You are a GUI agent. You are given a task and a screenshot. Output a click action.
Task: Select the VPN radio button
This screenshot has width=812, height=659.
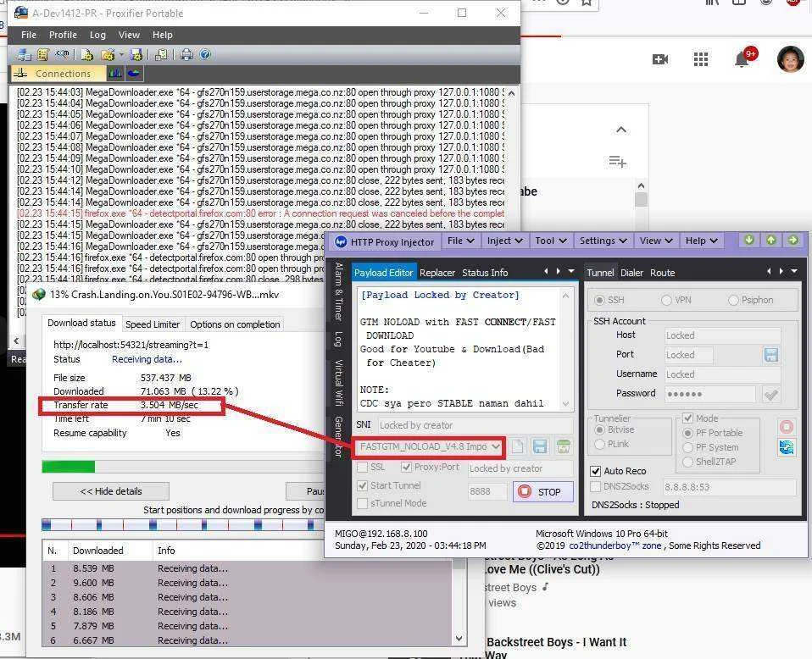tap(666, 300)
